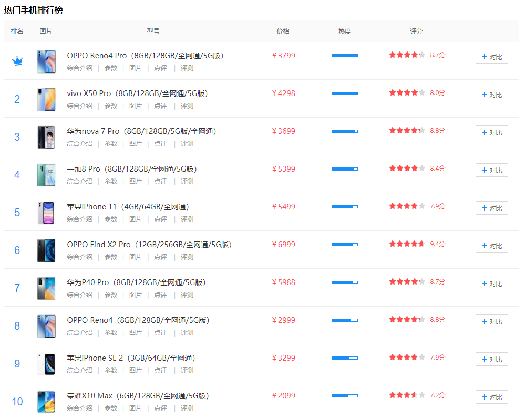
Task: Click the star rating for OPPO Find X2 Pro
Action: 407,244
